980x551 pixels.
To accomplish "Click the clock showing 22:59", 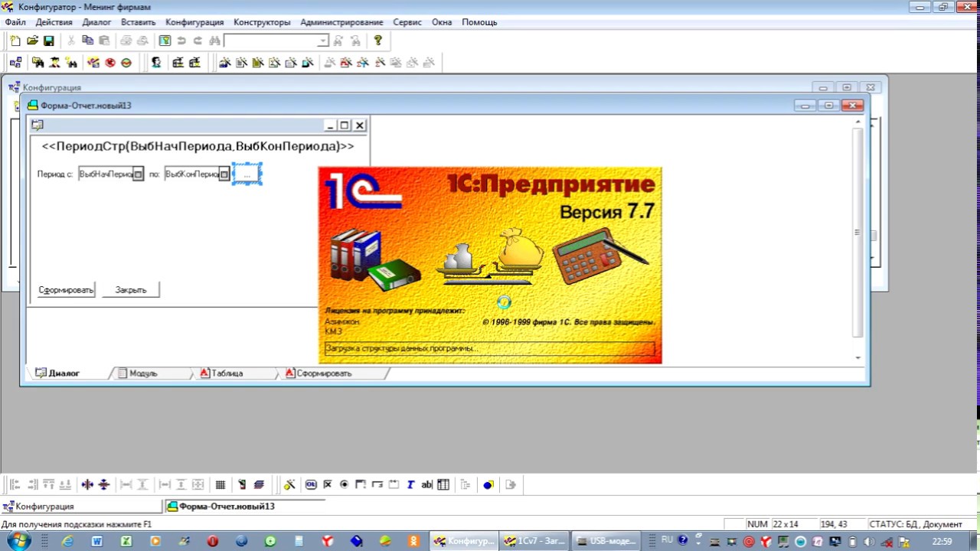I will [x=942, y=541].
